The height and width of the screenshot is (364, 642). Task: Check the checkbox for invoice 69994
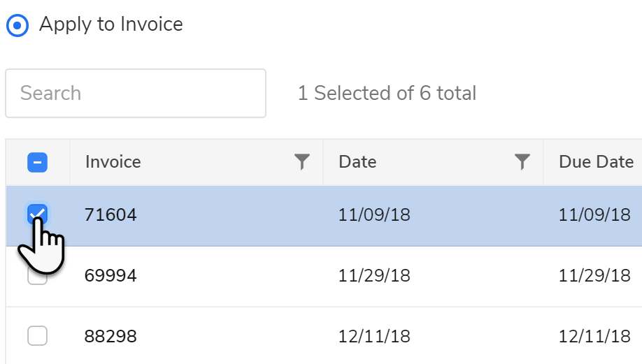click(x=37, y=276)
